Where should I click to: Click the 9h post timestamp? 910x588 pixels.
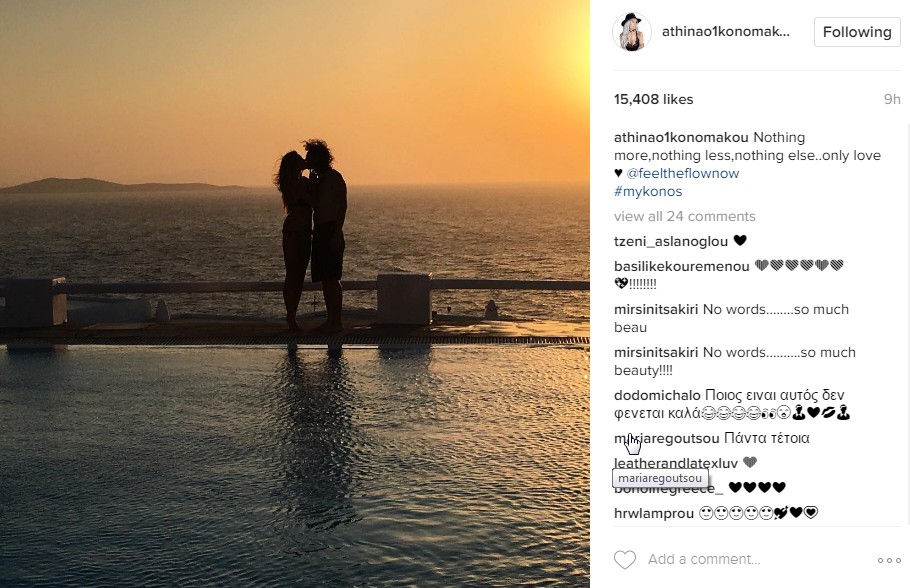892,99
